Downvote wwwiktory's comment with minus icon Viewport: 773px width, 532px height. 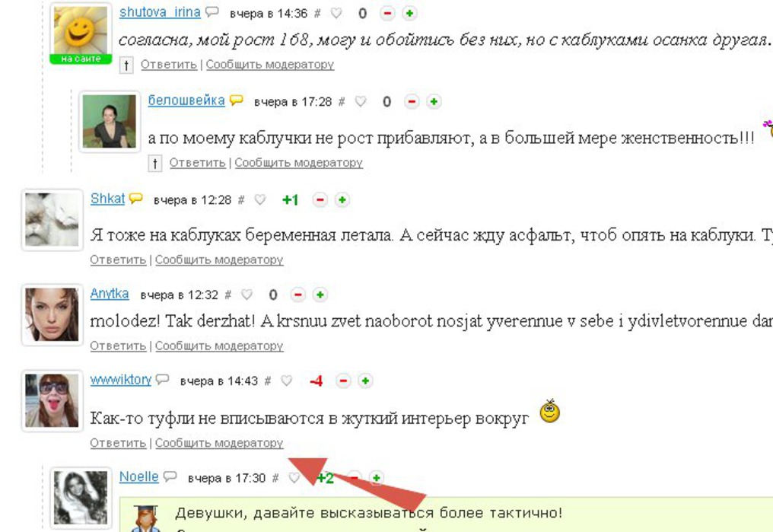pyautogui.click(x=343, y=381)
